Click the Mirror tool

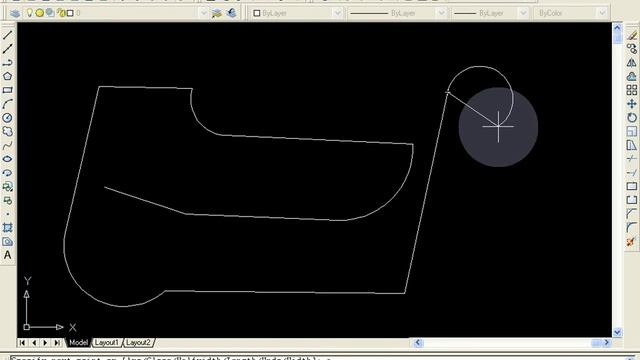point(632,63)
